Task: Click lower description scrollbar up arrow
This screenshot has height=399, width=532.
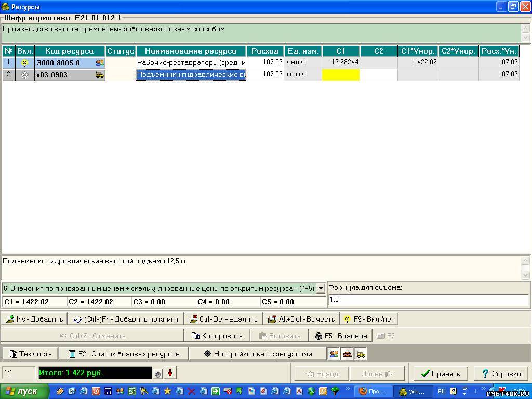Action: tap(525, 261)
